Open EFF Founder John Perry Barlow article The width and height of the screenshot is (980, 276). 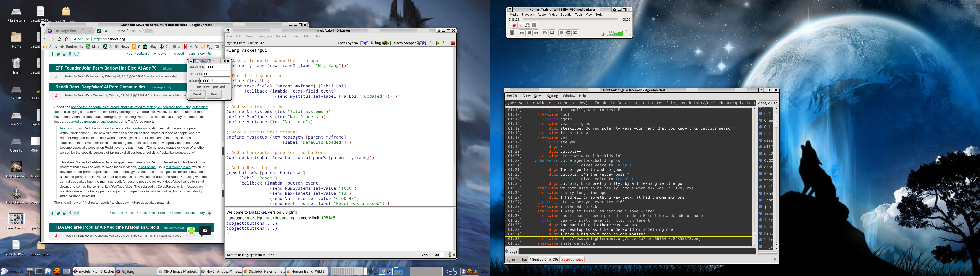click(x=106, y=68)
